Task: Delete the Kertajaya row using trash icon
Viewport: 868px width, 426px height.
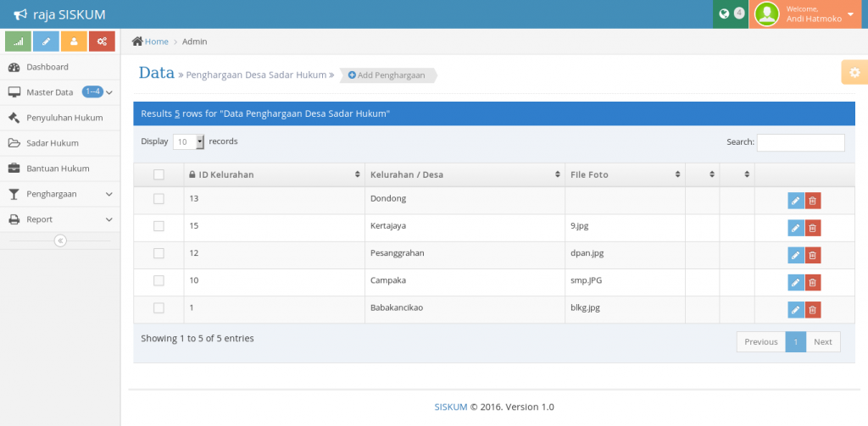Action: point(813,228)
